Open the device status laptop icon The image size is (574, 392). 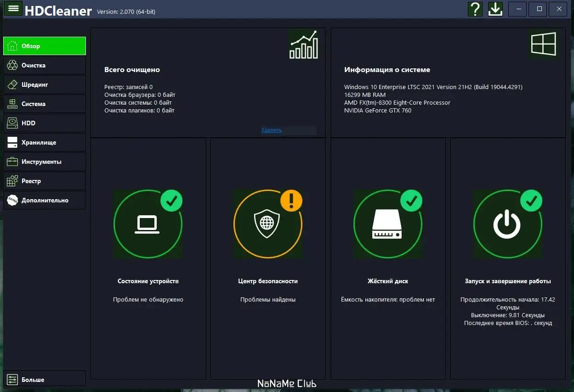(x=147, y=224)
